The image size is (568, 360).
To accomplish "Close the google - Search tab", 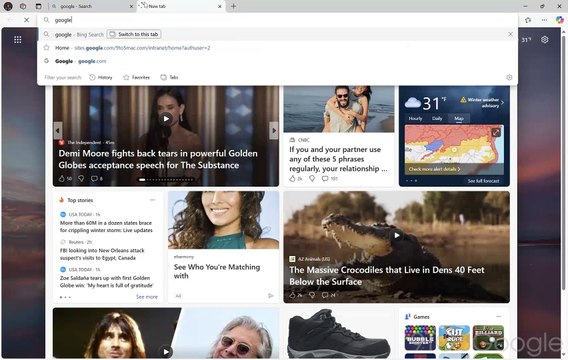I will 131,6.
